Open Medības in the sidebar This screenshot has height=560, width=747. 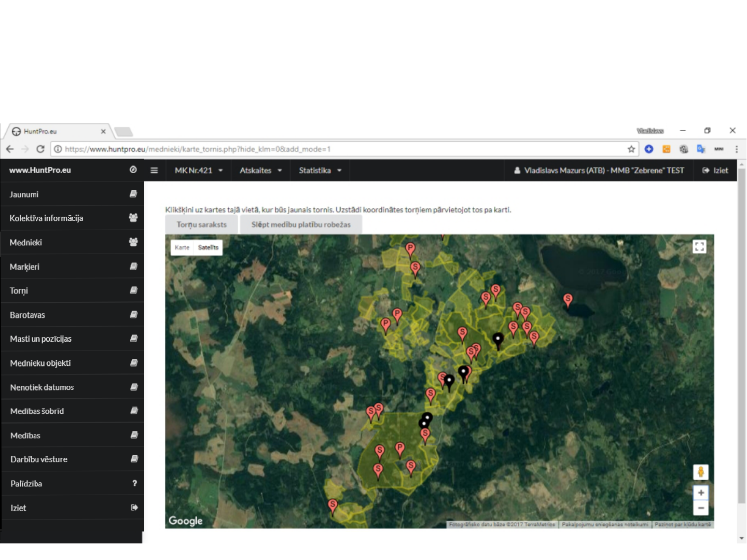73,435
